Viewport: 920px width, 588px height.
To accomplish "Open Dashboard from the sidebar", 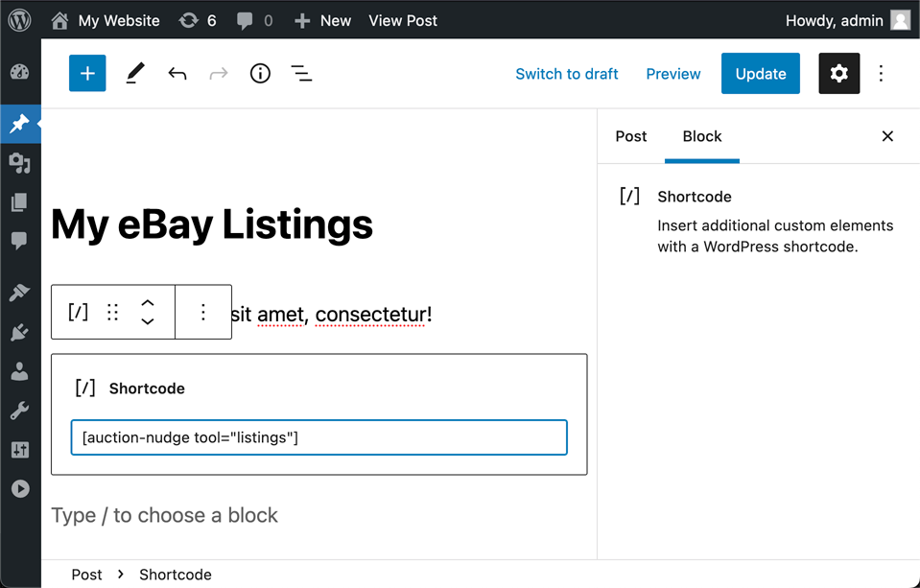I will click(20, 72).
